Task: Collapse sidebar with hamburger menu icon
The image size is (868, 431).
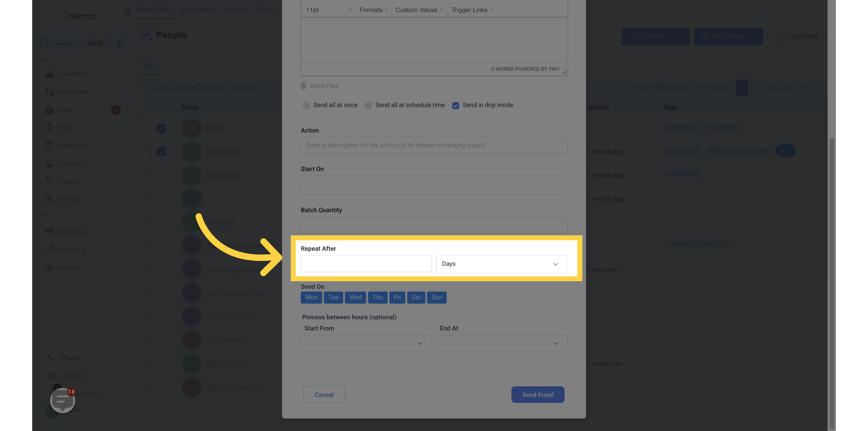Action: (x=127, y=12)
